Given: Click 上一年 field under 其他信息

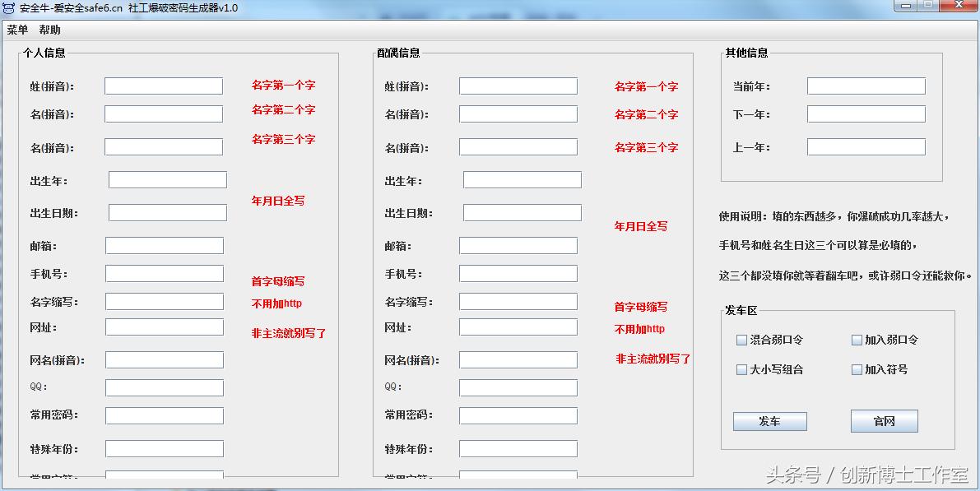Looking at the screenshot, I should click(865, 148).
